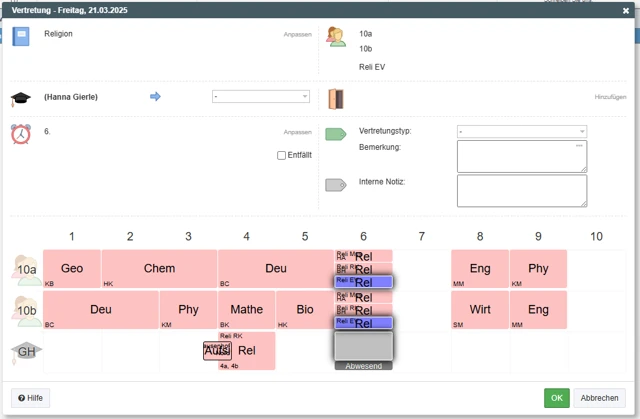Open Hilfe help button
This screenshot has height=419, width=640.
pyautogui.click(x=30, y=398)
